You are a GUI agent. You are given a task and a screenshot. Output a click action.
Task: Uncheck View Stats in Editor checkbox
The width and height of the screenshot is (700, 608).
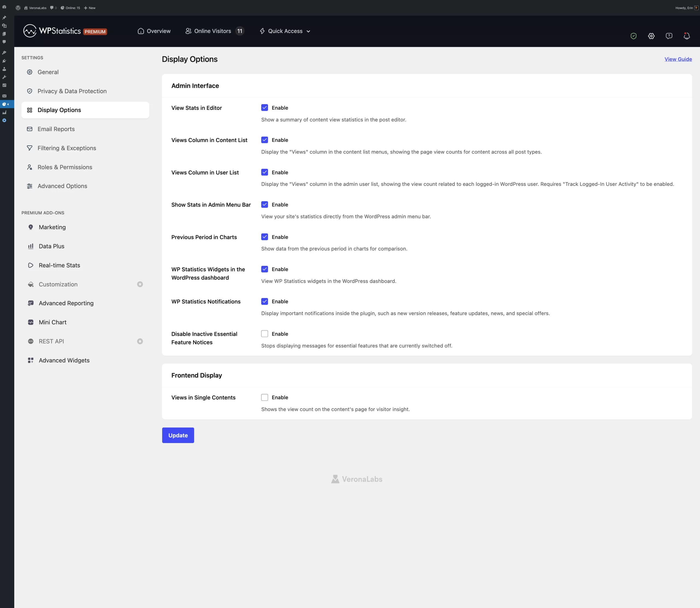(264, 108)
